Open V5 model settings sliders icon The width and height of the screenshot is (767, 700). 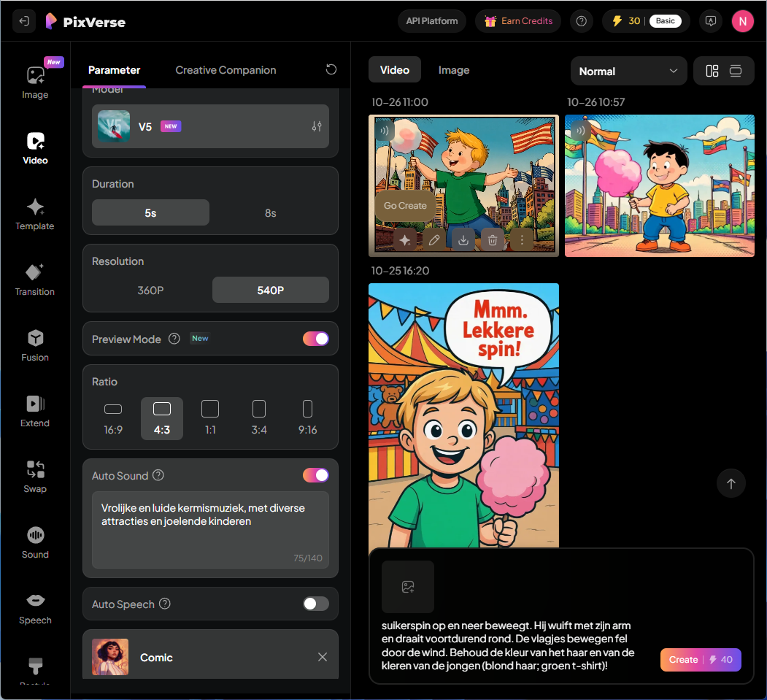(x=317, y=126)
